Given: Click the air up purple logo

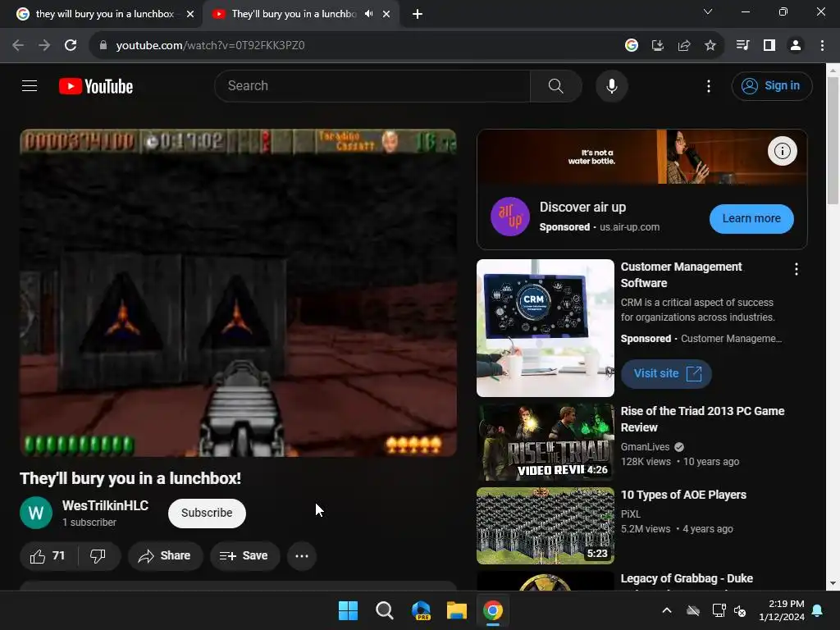Looking at the screenshot, I should click(510, 217).
